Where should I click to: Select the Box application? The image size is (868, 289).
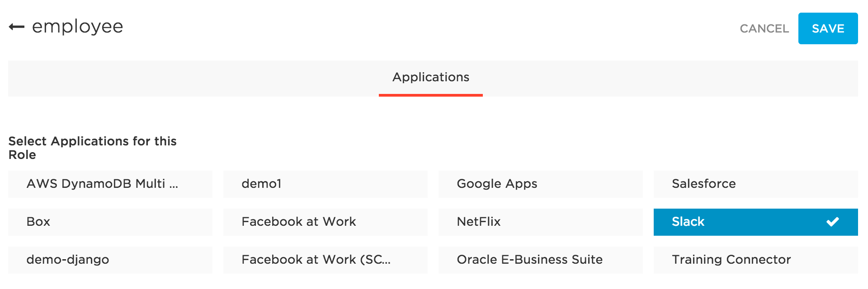click(110, 222)
